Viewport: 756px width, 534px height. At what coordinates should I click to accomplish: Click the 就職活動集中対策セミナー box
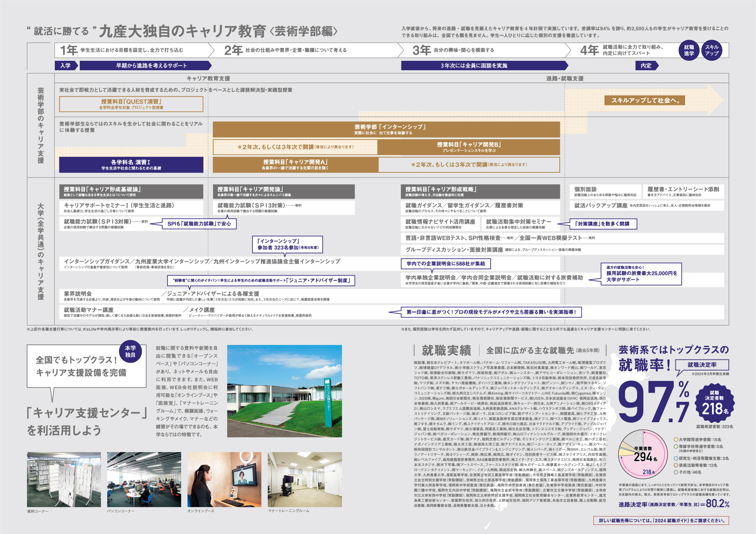(521, 224)
